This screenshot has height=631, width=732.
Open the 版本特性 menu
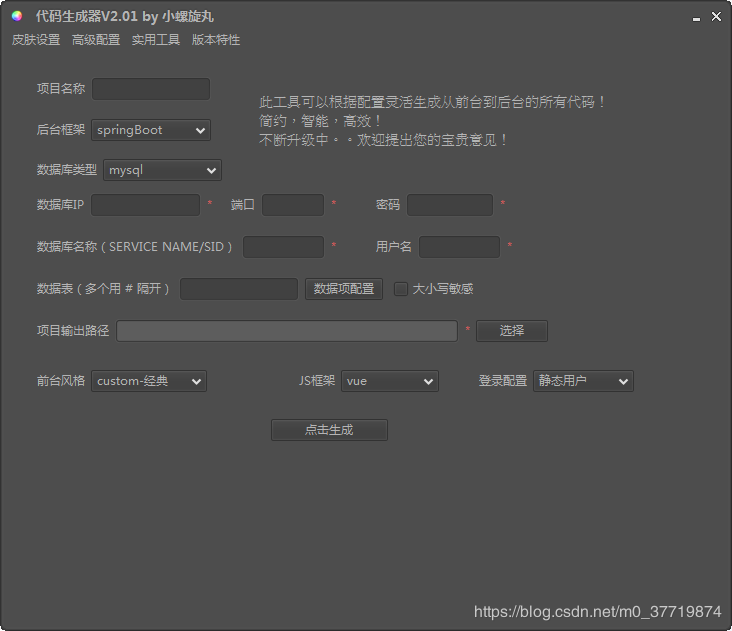(x=216, y=40)
